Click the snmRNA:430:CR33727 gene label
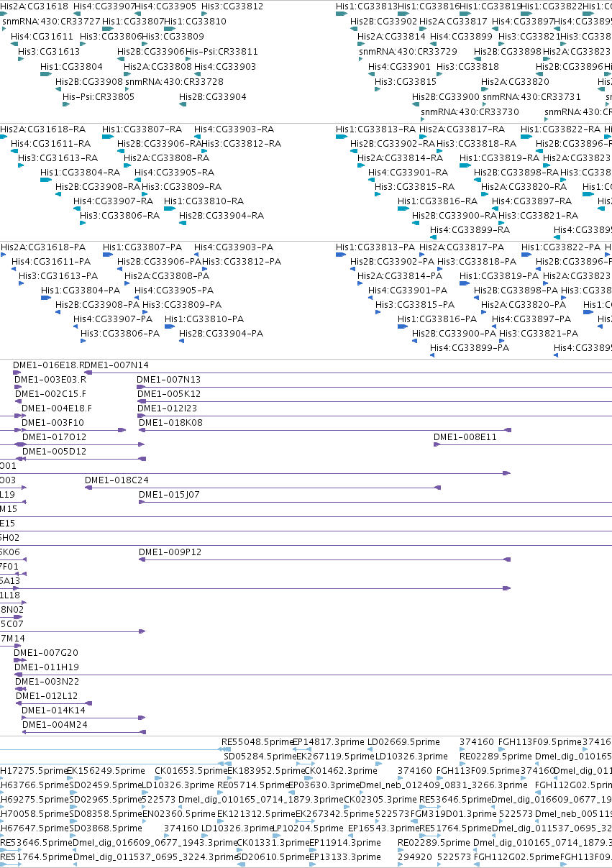The image size is (612, 868). pyautogui.click(x=52, y=22)
